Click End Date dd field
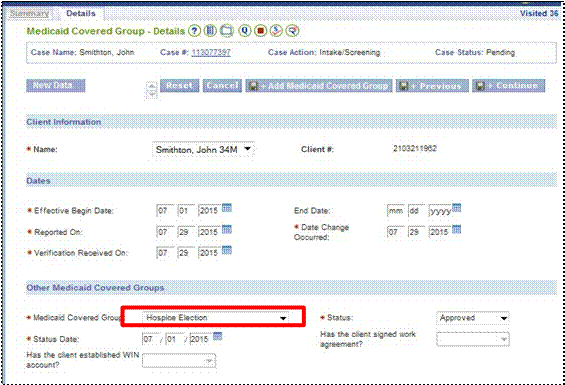 pyautogui.click(x=417, y=211)
